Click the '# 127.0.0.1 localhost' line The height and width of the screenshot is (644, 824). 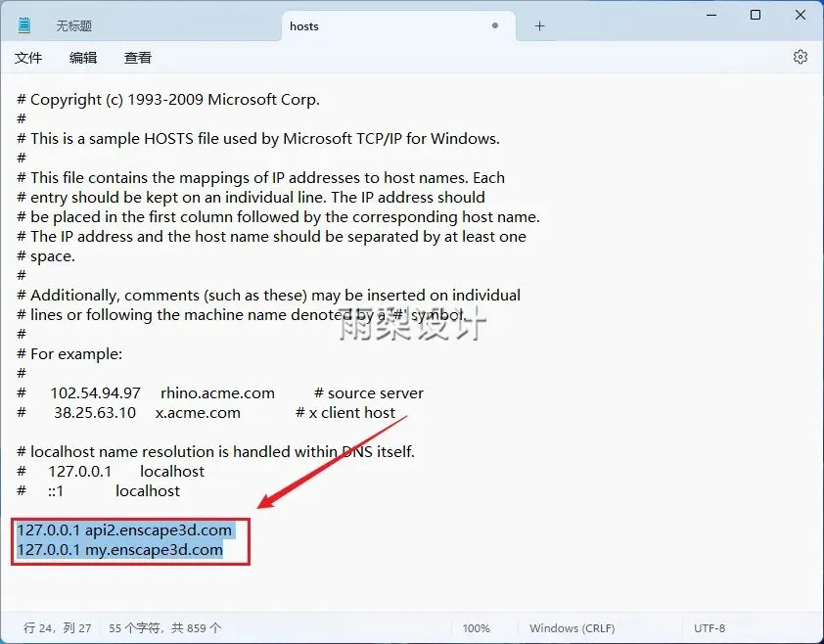tap(111, 472)
